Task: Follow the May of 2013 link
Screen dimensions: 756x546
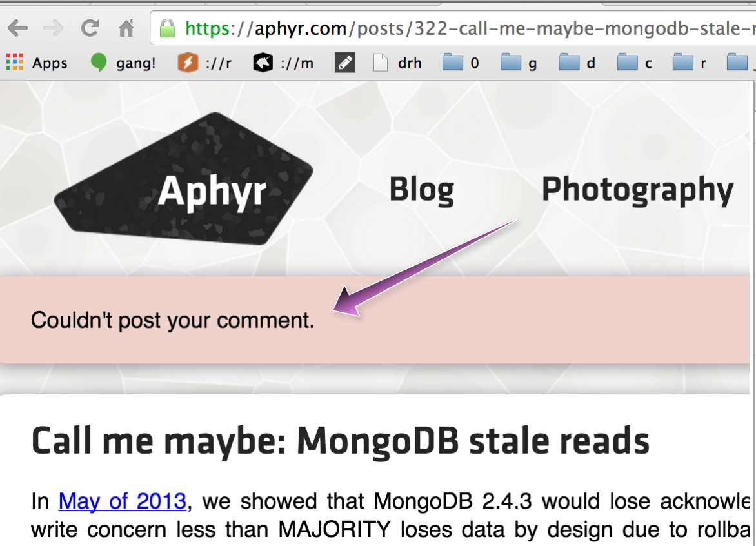Action: pyautogui.click(x=123, y=501)
